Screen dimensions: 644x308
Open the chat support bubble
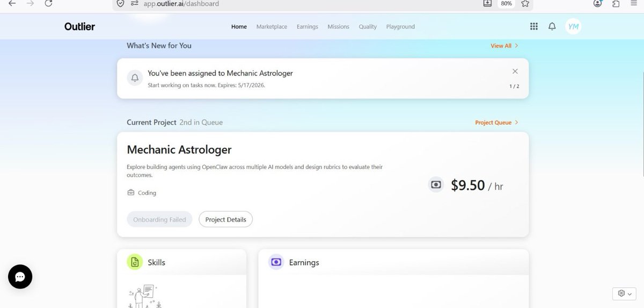[x=20, y=277]
